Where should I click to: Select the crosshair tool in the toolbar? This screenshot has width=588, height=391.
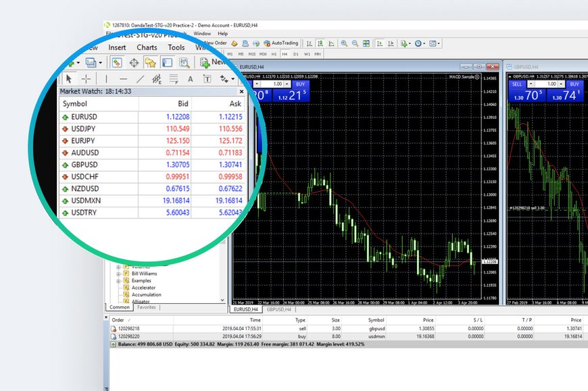point(86,79)
